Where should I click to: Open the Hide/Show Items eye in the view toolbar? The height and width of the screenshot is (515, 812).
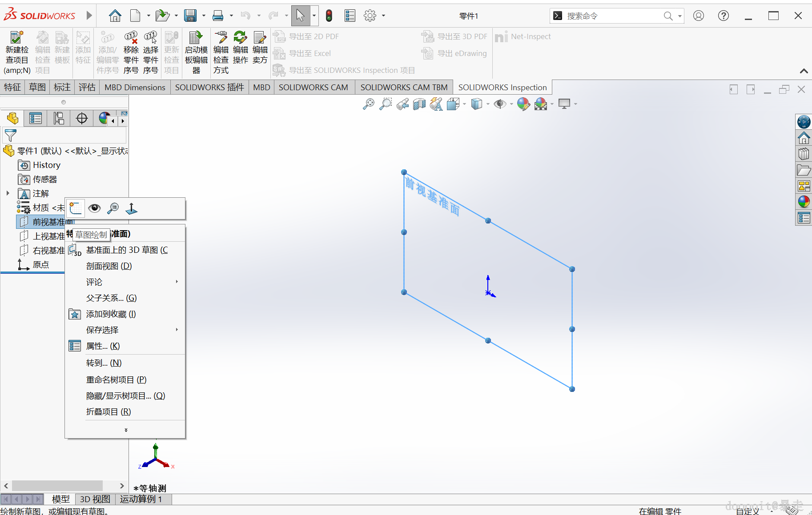[500, 104]
